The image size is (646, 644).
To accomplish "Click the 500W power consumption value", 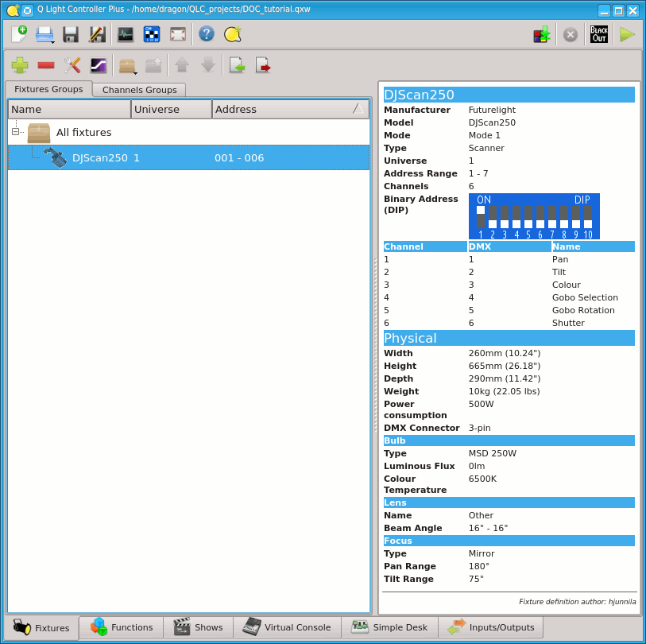I will [x=481, y=404].
